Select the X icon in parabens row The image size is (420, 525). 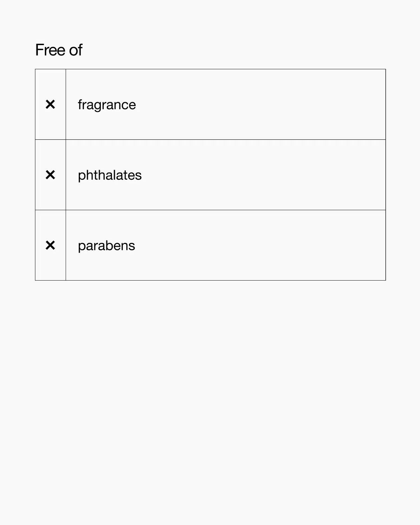[50, 245]
